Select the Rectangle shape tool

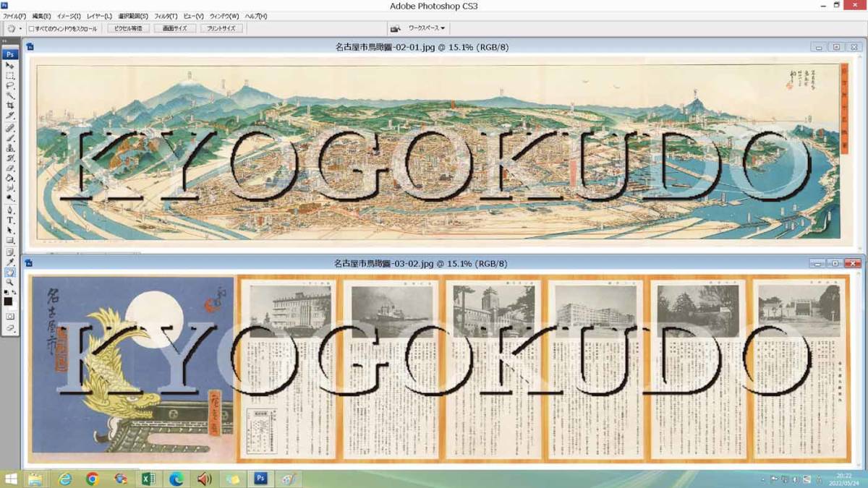pyautogui.click(x=10, y=241)
